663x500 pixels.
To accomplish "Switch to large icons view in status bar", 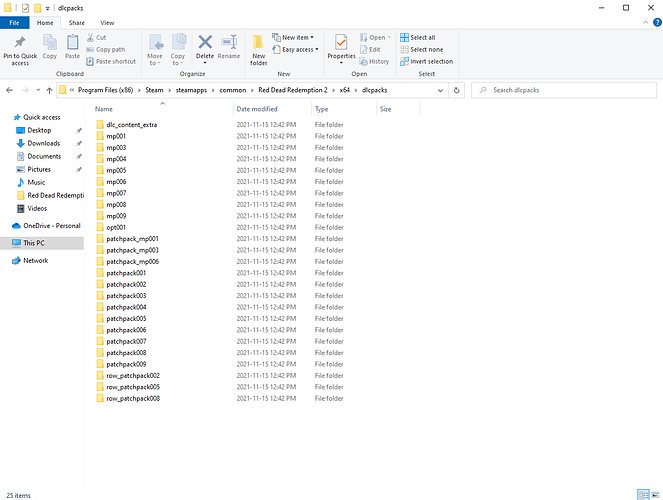I will (656, 495).
